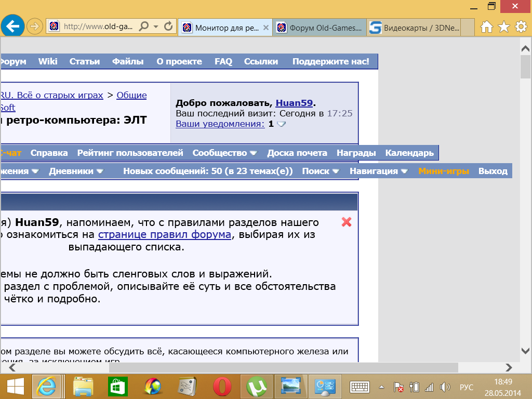
Task: Click Internet Explorer taskbar icon
Action: coord(46,387)
